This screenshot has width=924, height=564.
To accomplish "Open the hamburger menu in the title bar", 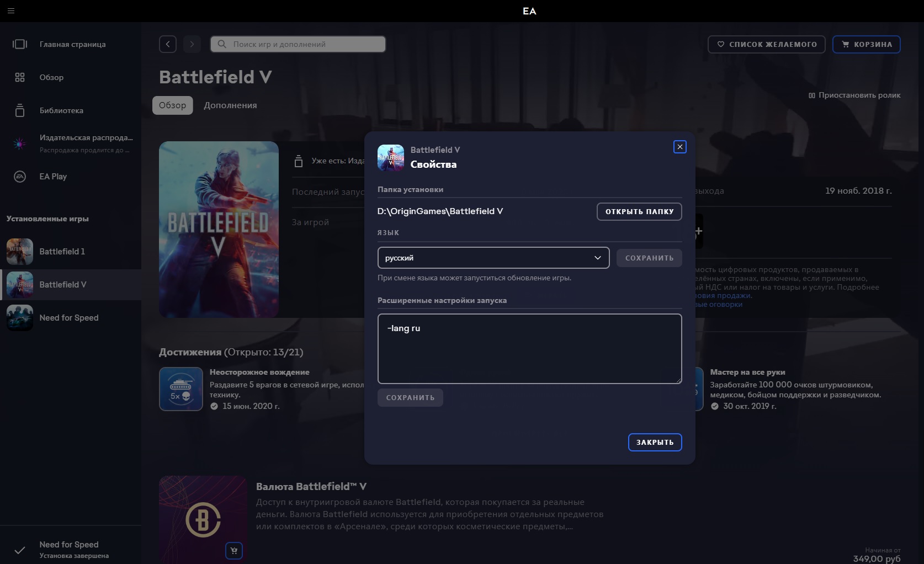I will point(11,10).
